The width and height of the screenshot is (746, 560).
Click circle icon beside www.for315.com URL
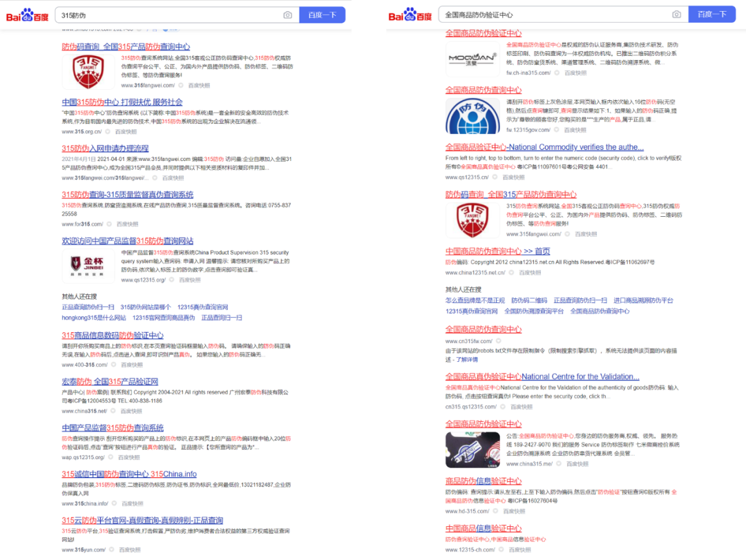109,224
